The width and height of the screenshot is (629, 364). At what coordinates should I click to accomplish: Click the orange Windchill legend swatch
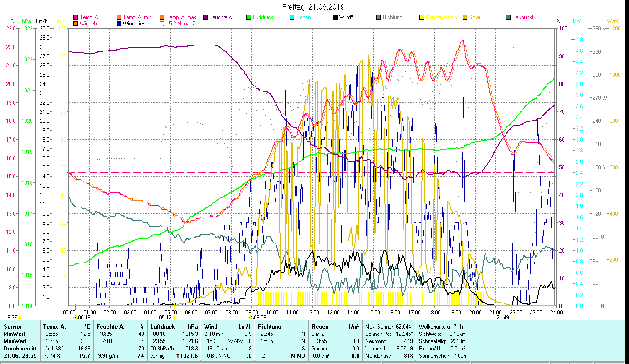76,23
